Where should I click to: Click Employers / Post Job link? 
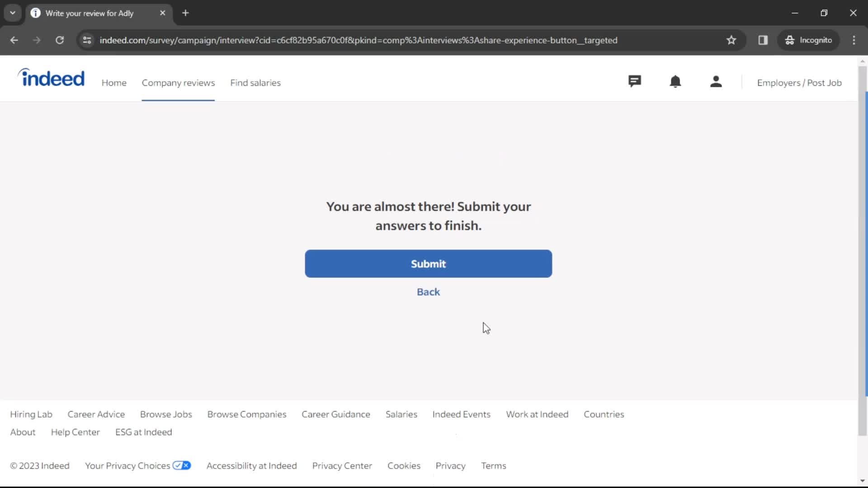tap(799, 83)
